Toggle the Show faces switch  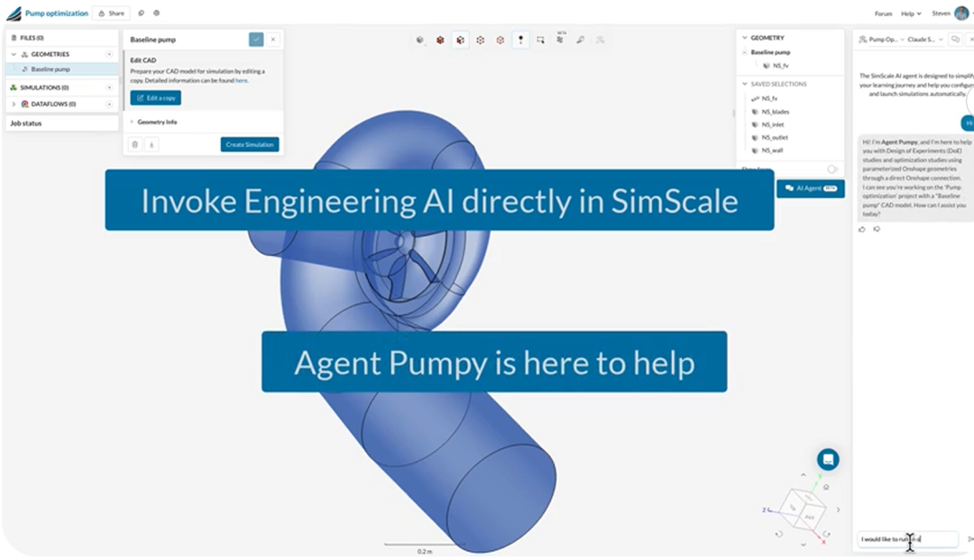(x=832, y=170)
